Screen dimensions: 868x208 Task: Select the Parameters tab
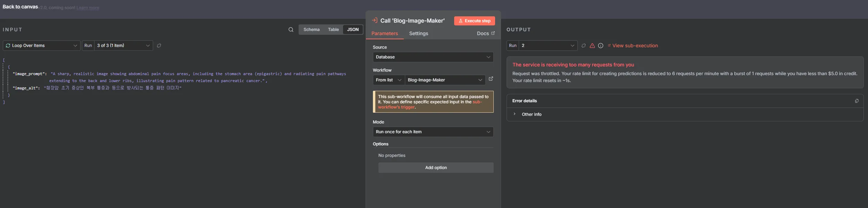(x=385, y=33)
